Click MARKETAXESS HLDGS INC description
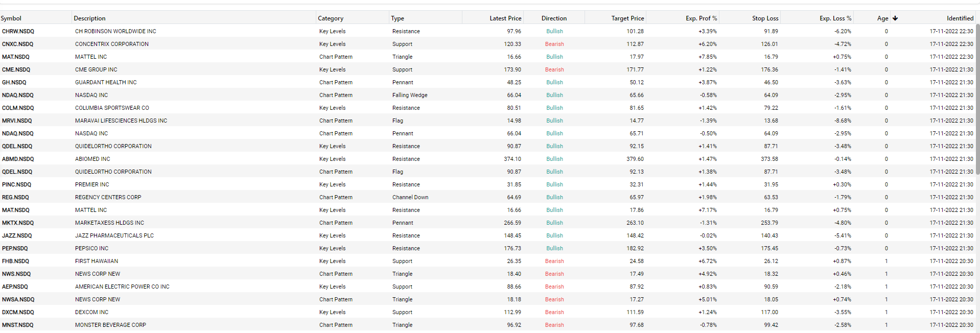This screenshot has height=333, width=980. point(109,223)
